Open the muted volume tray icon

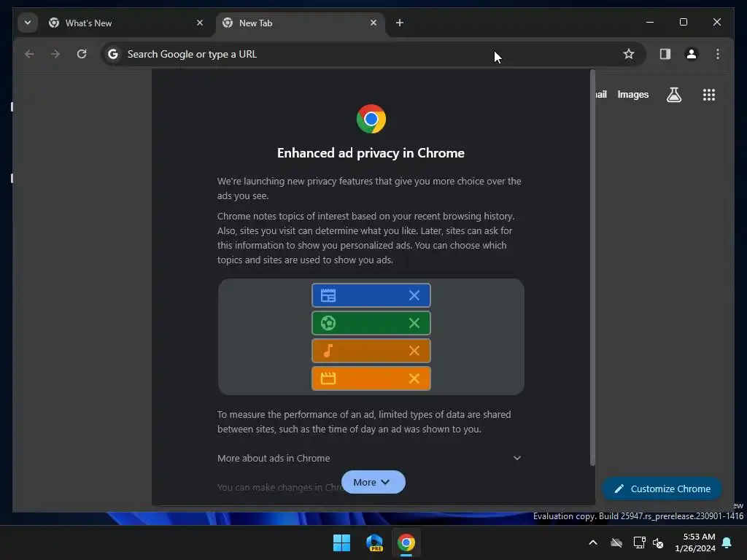(x=658, y=542)
